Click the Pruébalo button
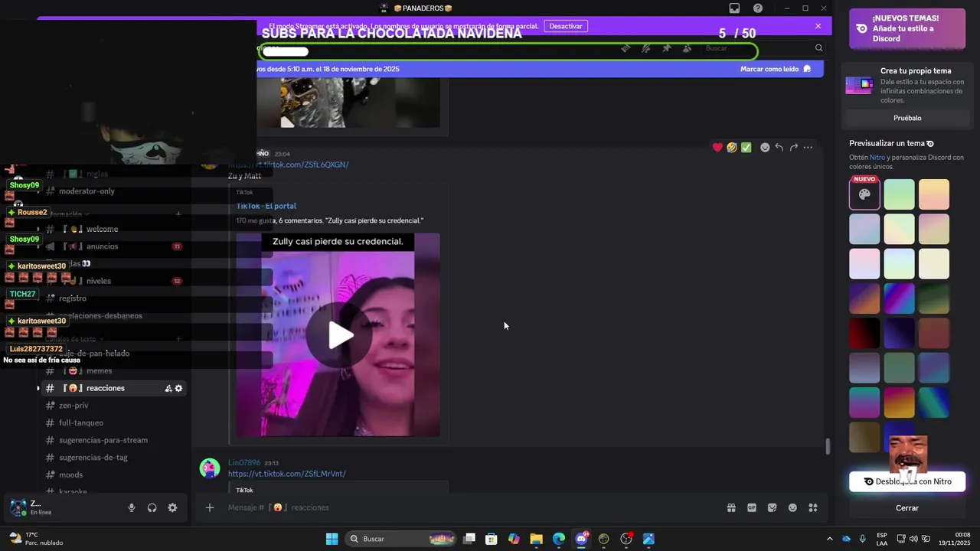This screenshot has width=980, height=551. click(907, 118)
